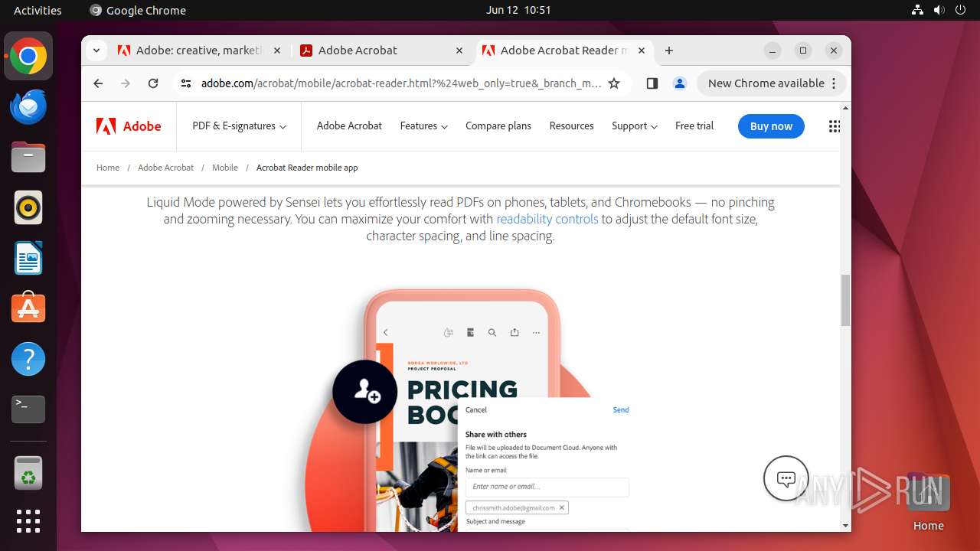Open the Files manager dock icon

coord(28,158)
